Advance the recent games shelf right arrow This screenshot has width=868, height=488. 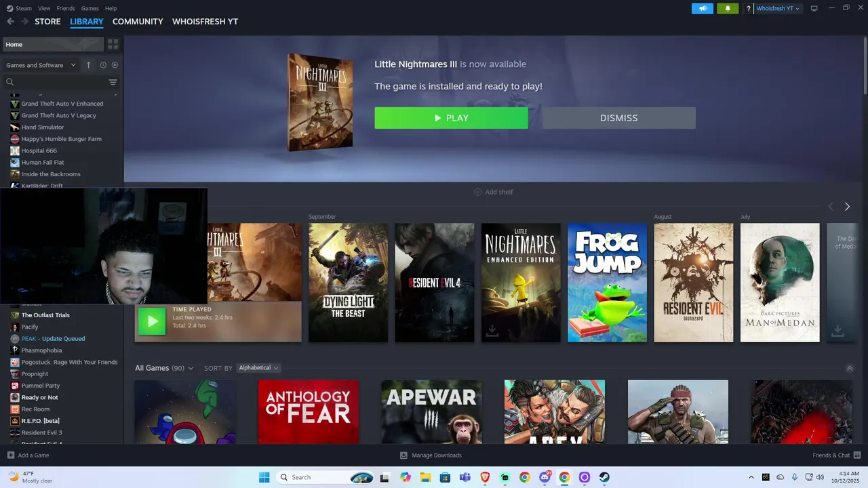(847, 207)
